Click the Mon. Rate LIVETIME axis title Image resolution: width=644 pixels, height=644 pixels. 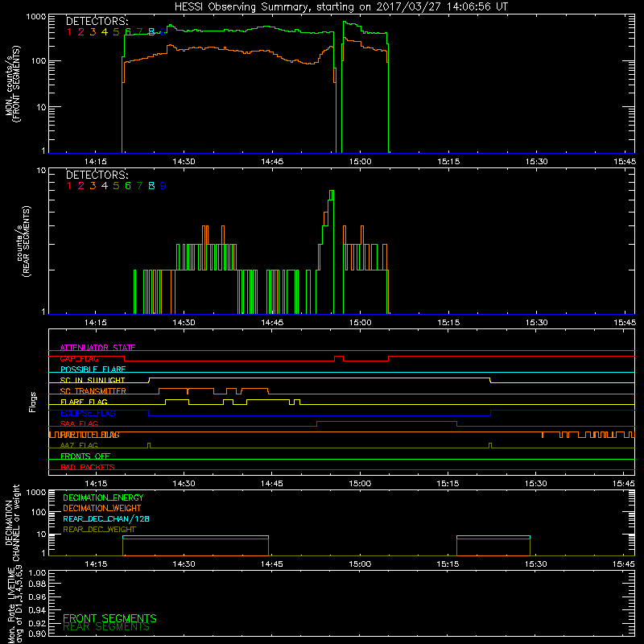pyautogui.click(x=15, y=605)
